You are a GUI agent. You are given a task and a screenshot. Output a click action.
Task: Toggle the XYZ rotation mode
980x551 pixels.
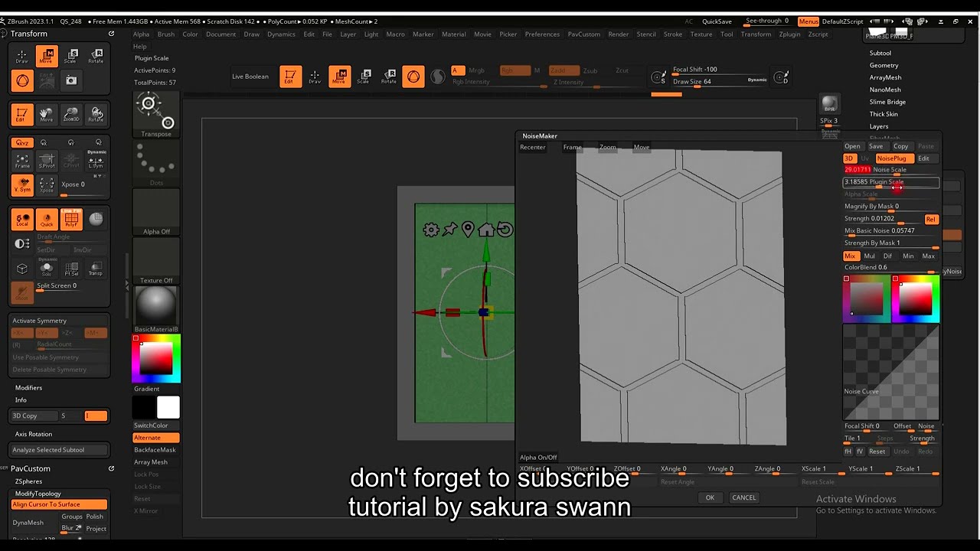[x=22, y=142]
